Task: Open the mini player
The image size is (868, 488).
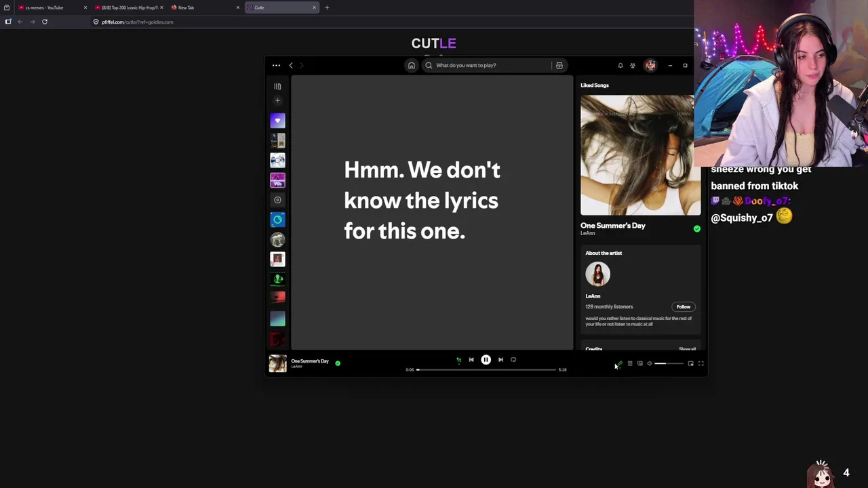Action: [690, 364]
